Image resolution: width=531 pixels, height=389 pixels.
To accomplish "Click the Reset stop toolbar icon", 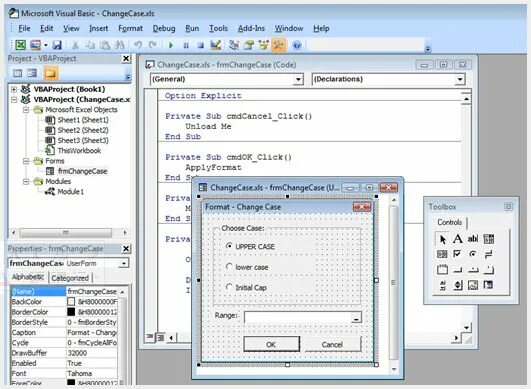I will [x=200, y=45].
